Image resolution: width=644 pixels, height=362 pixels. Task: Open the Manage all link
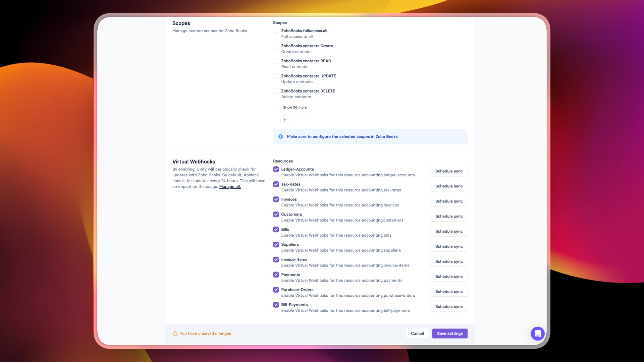click(x=230, y=187)
